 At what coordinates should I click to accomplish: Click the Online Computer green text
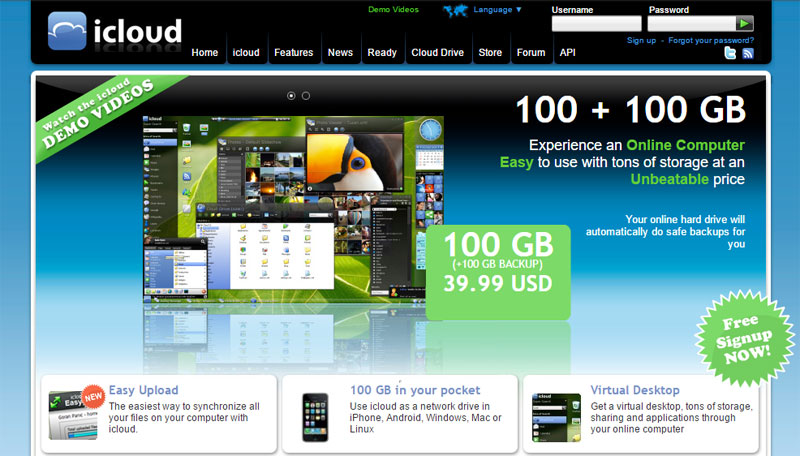click(x=685, y=145)
